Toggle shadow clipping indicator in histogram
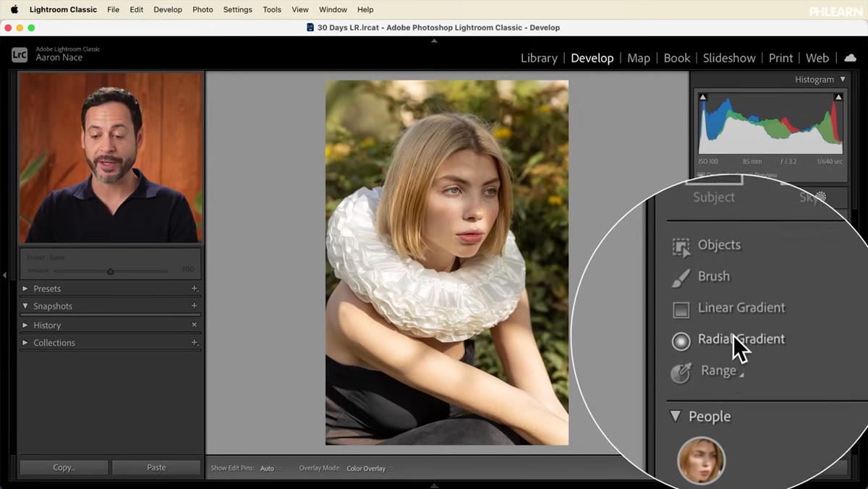Screen dimensions: 868x489 click(x=702, y=97)
